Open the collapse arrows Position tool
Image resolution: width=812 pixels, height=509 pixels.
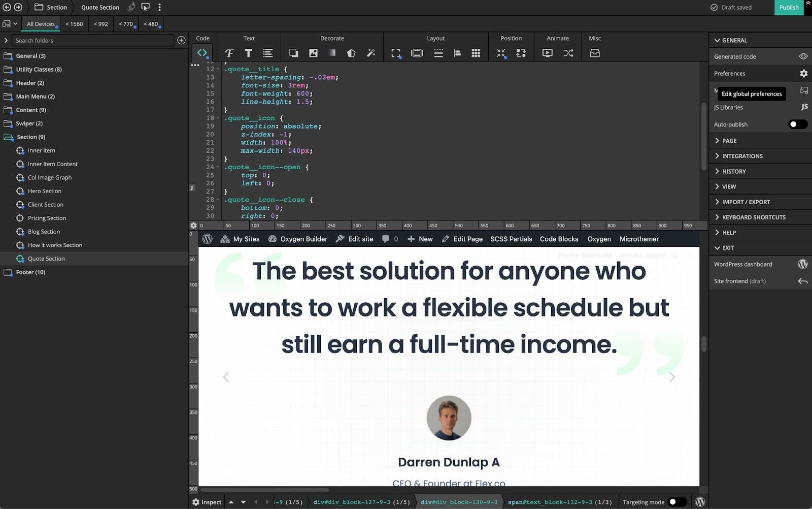pos(501,53)
